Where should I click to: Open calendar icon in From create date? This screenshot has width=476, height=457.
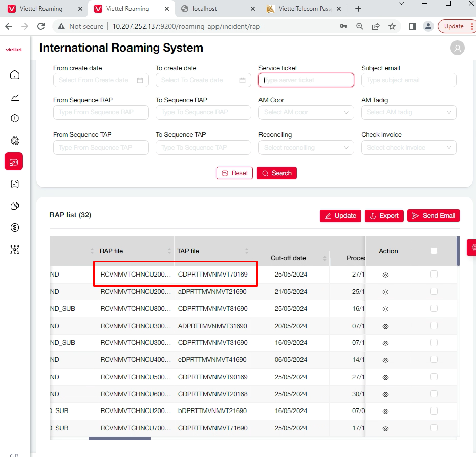[140, 80]
